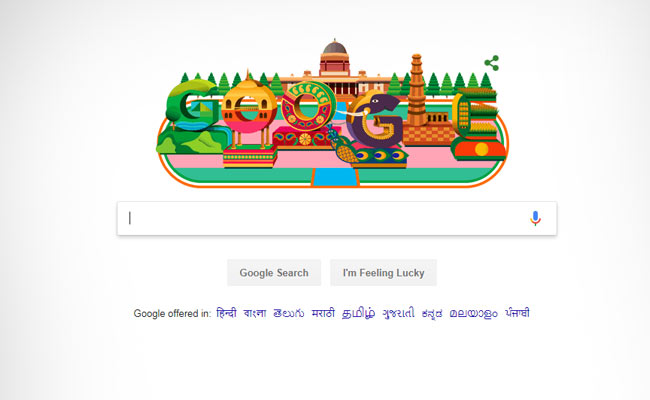Switch Google to Punjabi (ਪੰਜਾਬੀ)
Image resolution: width=650 pixels, height=400 pixels.
coord(517,313)
